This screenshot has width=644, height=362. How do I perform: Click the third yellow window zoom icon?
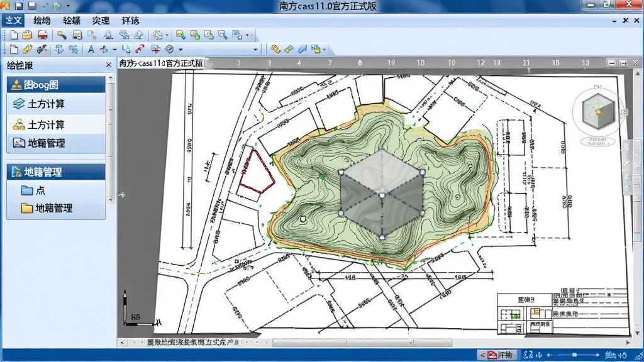209,35
